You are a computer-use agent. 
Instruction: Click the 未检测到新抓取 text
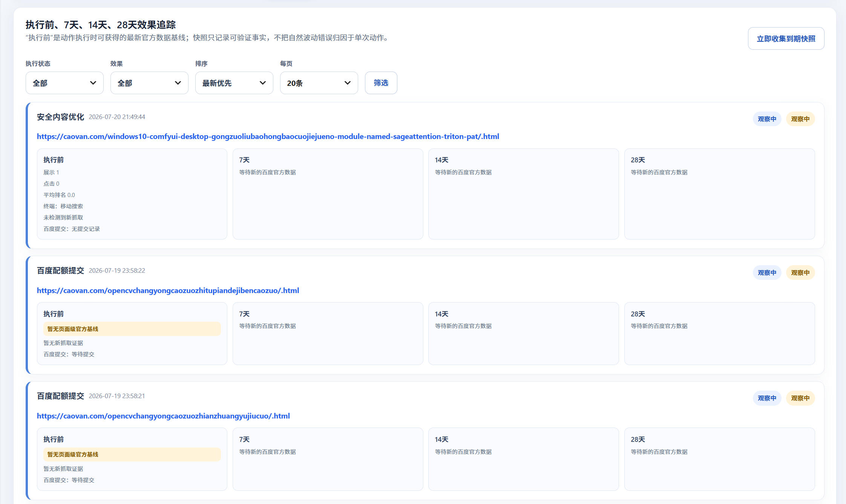coord(63,218)
